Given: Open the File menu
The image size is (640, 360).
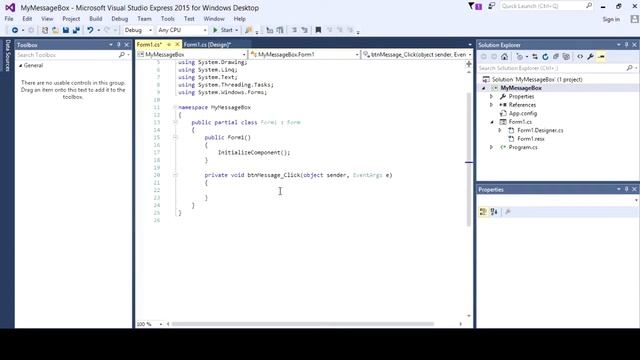Looking at the screenshot, I should pos(9,19).
